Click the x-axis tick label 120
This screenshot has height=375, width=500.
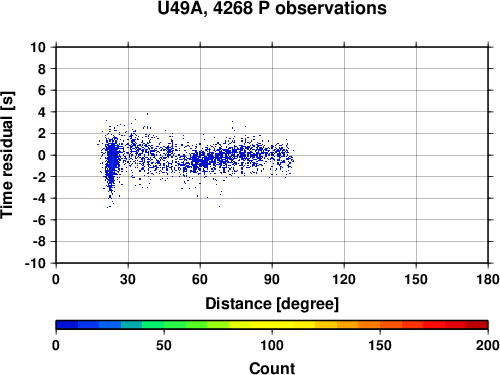(344, 279)
